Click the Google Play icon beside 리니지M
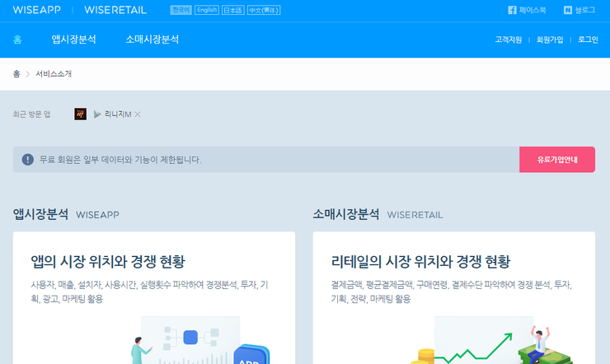Viewport: 610px width, 364px height. click(x=97, y=114)
